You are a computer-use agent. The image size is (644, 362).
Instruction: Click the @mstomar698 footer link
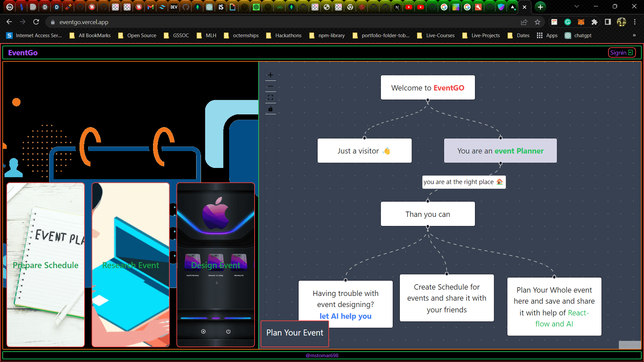(x=322, y=356)
